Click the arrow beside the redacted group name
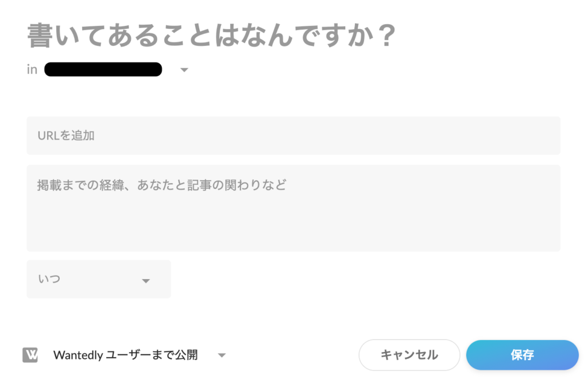The image size is (588, 383). click(x=184, y=70)
